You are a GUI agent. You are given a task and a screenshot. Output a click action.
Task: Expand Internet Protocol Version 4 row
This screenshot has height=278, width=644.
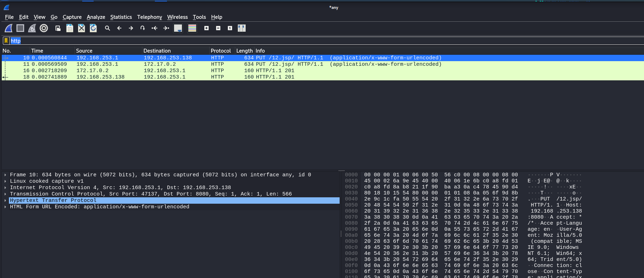[5, 188]
